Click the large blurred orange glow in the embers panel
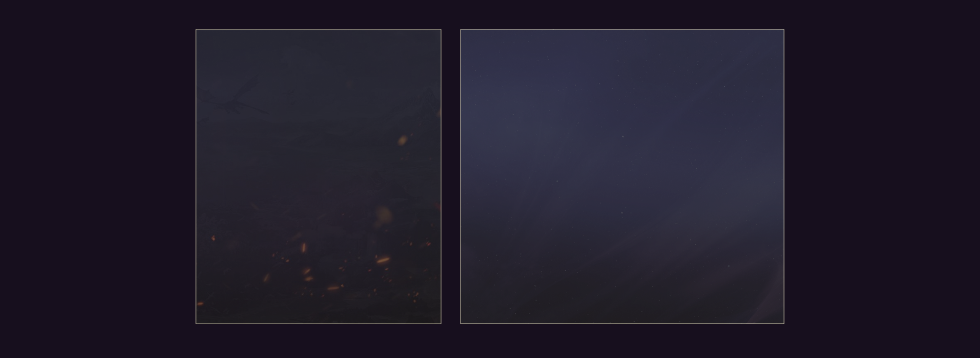The width and height of the screenshot is (980, 358). pyautogui.click(x=384, y=215)
